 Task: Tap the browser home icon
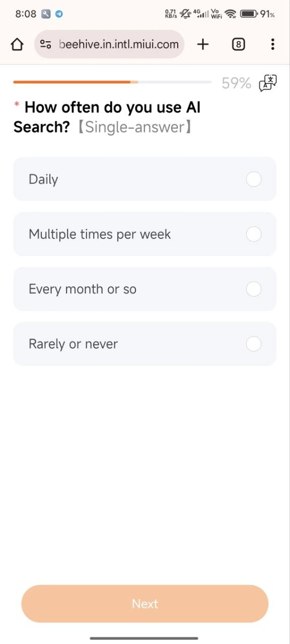point(17,44)
